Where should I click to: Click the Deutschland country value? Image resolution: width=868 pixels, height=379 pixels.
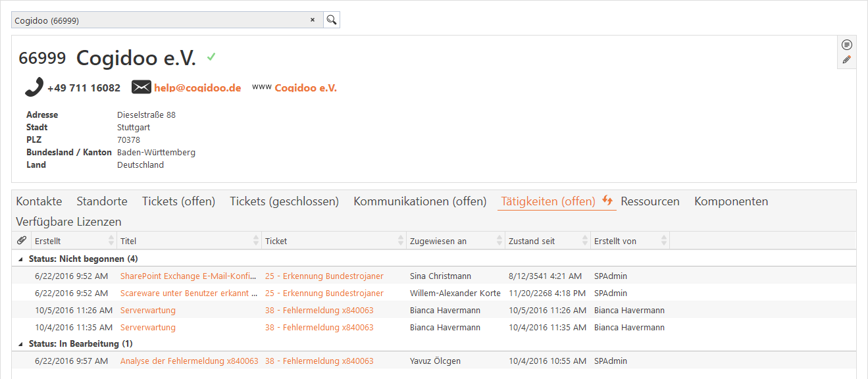(140, 165)
